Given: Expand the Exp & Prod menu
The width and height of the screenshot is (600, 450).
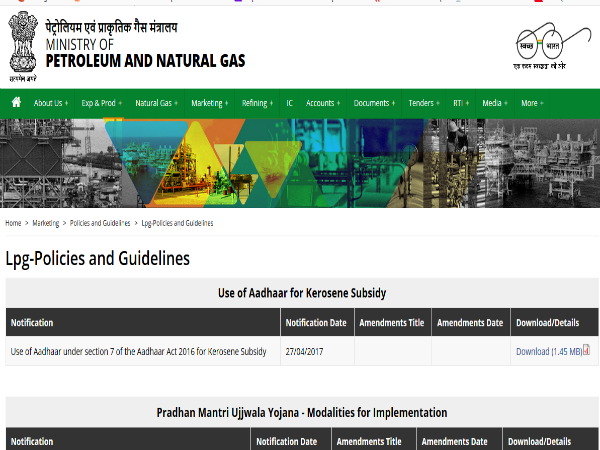Looking at the screenshot, I should point(100,103).
